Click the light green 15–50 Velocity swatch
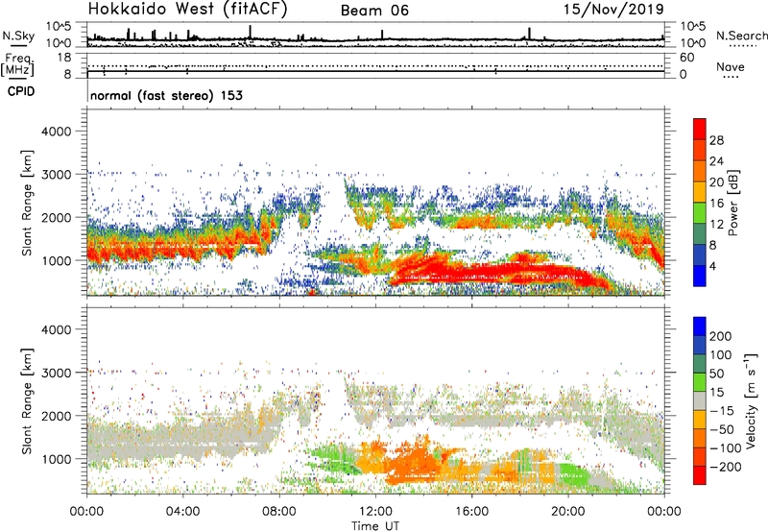The width and height of the screenshot is (768, 532). [x=700, y=382]
